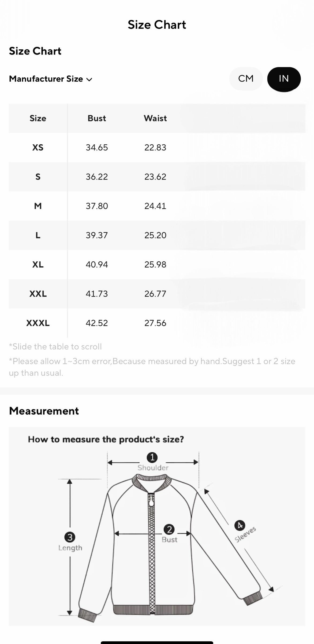Select the XS size row label
The height and width of the screenshot is (644, 314).
click(x=38, y=148)
